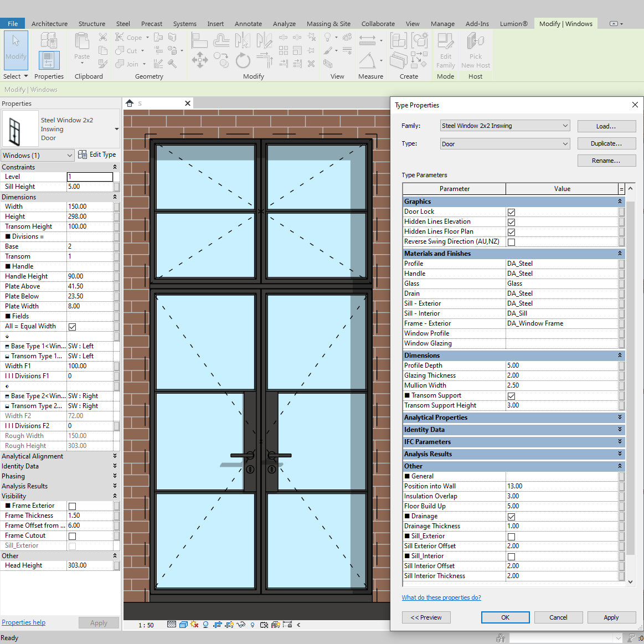Image resolution: width=644 pixels, height=644 pixels.
Task: Expand the Analytical Properties section
Action: click(620, 417)
